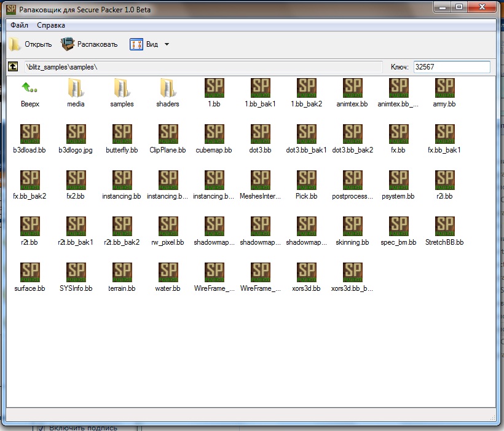Image resolution: width=504 pixels, height=431 pixels.
Task: Open the Файл menu
Action: [x=19, y=25]
